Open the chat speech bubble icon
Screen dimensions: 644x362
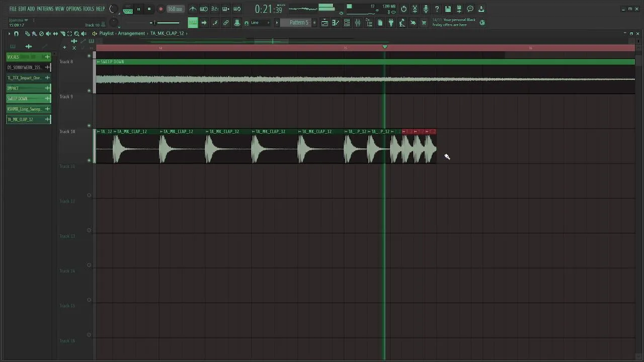click(x=470, y=9)
